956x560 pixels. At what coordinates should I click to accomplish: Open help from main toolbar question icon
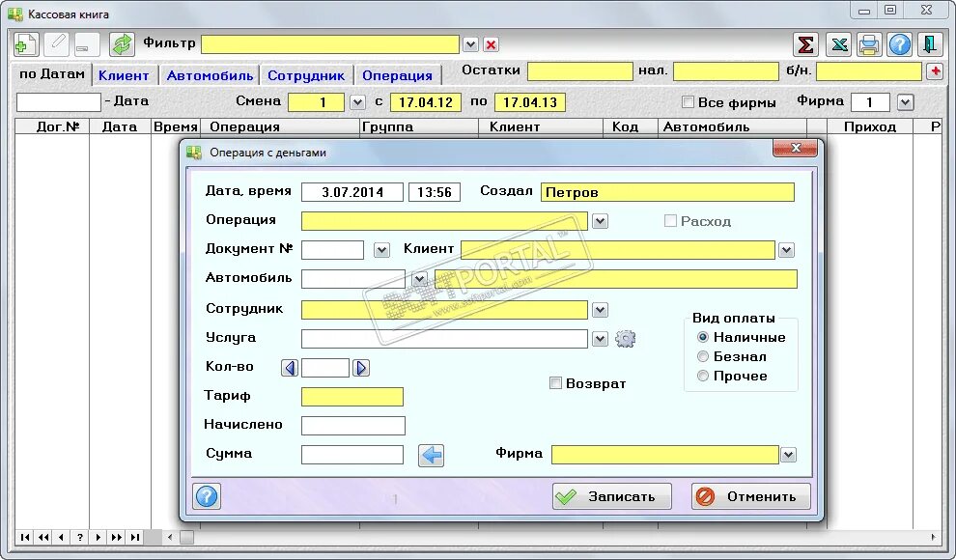pyautogui.click(x=899, y=44)
